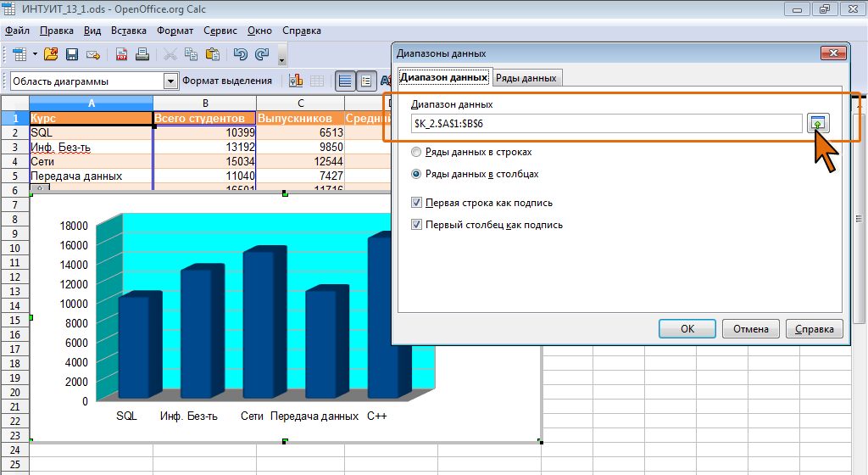
Task: Click the data range input field
Action: [x=606, y=124]
